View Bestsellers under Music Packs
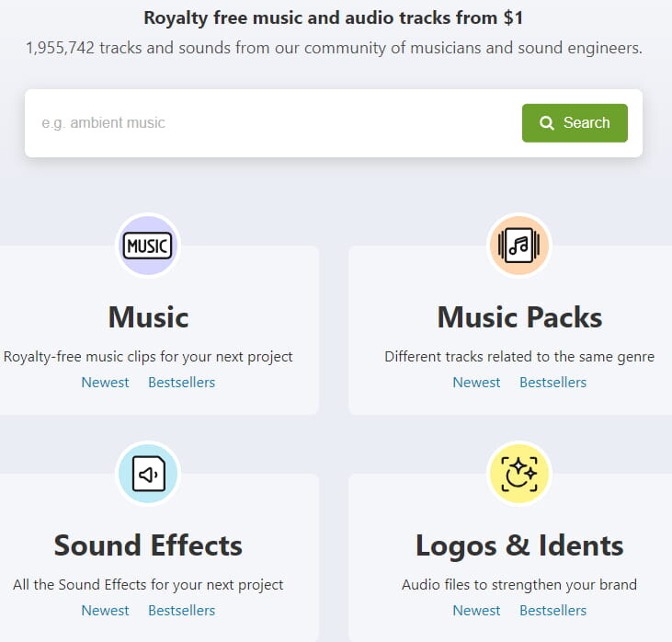The width and height of the screenshot is (672, 642). point(552,383)
